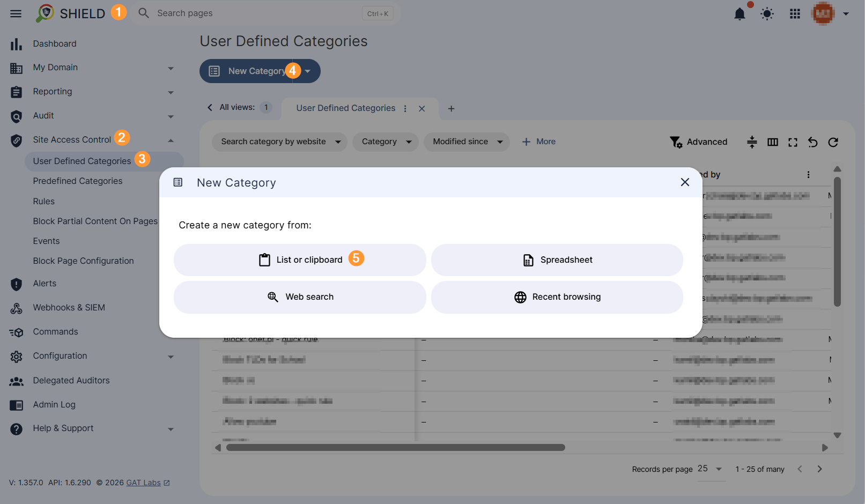Choose Spreadsheet option
The image size is (865, 504).
[557, 260]
